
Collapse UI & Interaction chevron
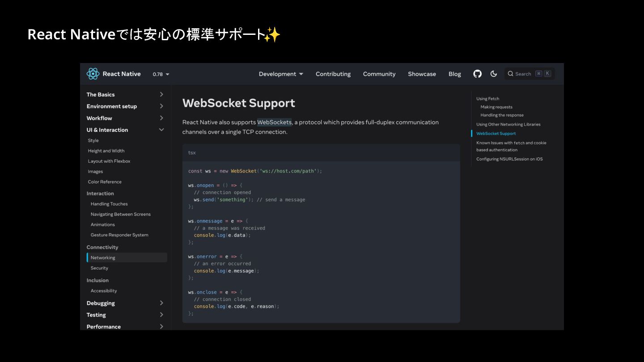[161, 130]
